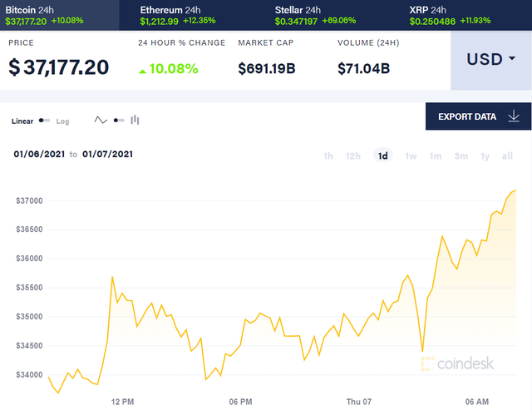Click the PRICE label
The height and width of the screenshot is (415, 532).
21,42
